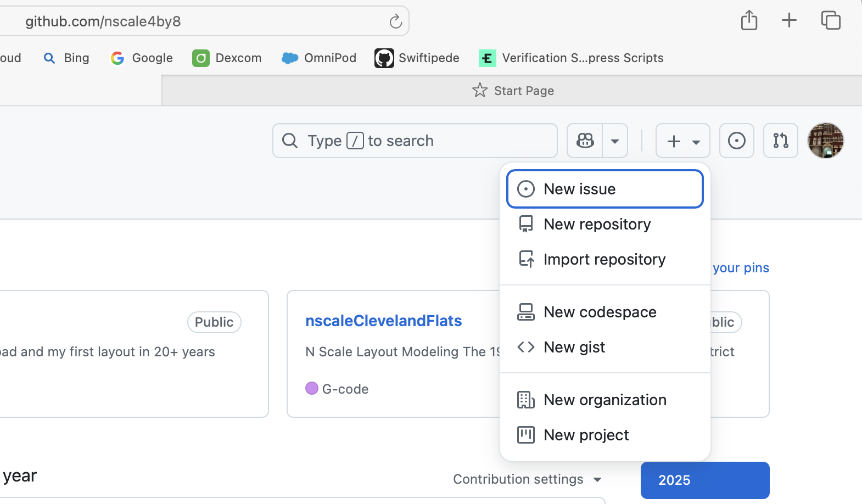Viewport: 862px width, 504px height.
Task: Choose Import repository option
Action: 605,259
